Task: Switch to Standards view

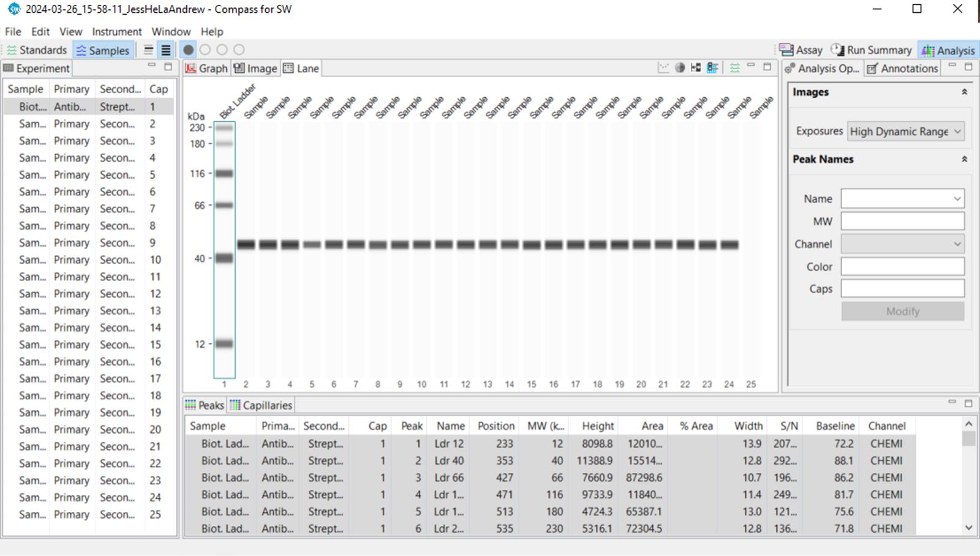Action: [37, 50]
